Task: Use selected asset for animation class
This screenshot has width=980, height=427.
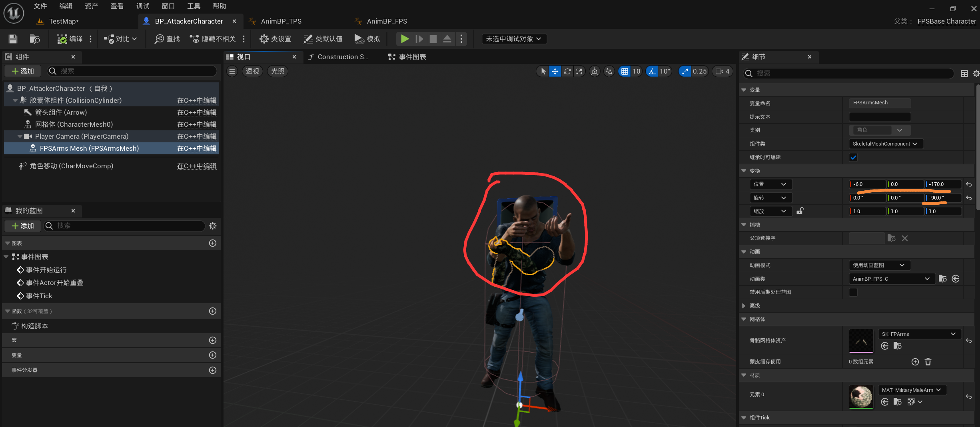Action: tap(956, 279)
